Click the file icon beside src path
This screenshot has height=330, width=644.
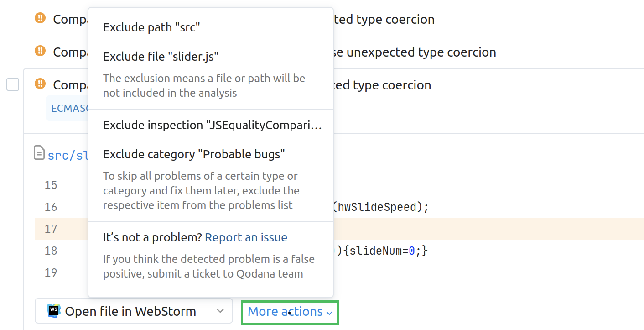click(40, 153)
